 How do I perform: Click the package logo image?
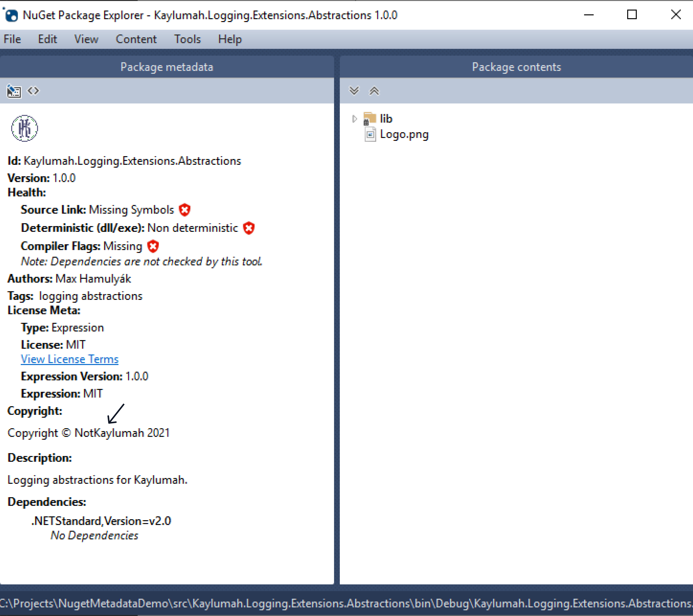point(24,128)
